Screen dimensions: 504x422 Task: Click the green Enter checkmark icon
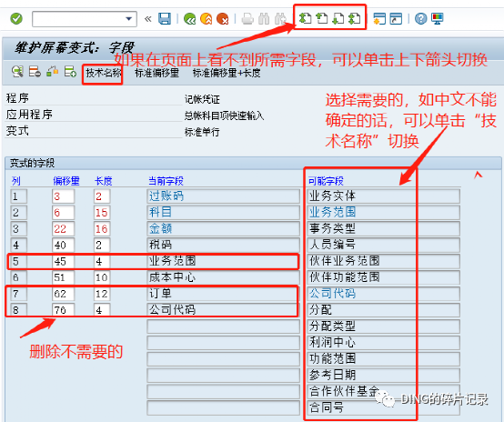pos(16,18)
